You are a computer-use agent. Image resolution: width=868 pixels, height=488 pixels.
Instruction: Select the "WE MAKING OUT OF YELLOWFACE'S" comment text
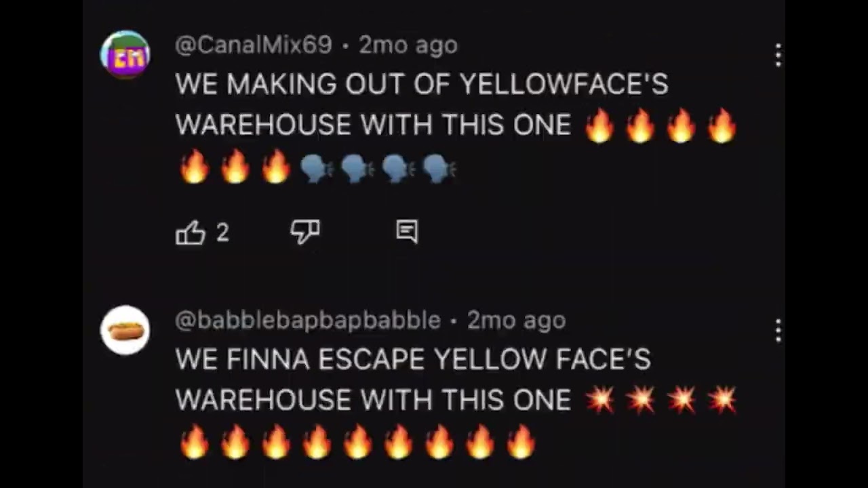[x=422, y=85]
